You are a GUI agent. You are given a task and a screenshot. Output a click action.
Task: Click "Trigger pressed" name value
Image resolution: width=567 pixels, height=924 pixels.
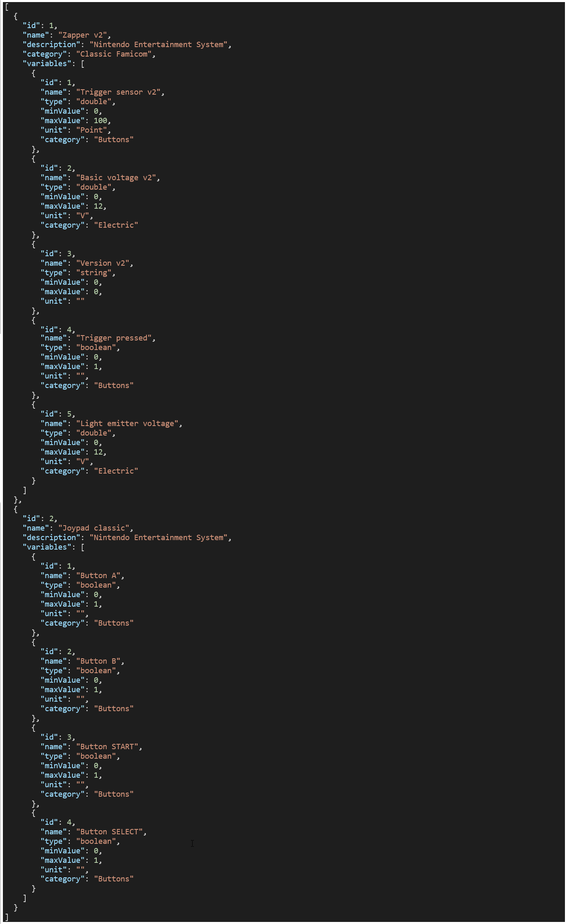coord(114,338)
